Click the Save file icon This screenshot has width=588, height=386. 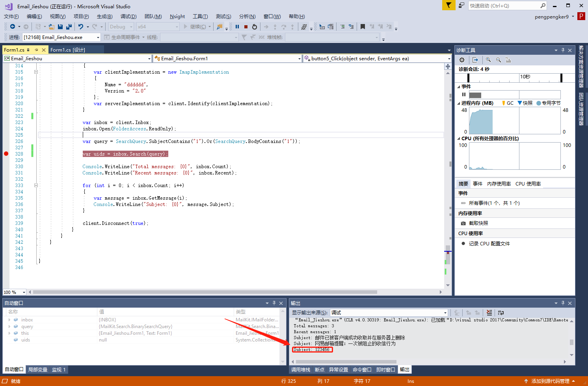[x=60, y=26]
